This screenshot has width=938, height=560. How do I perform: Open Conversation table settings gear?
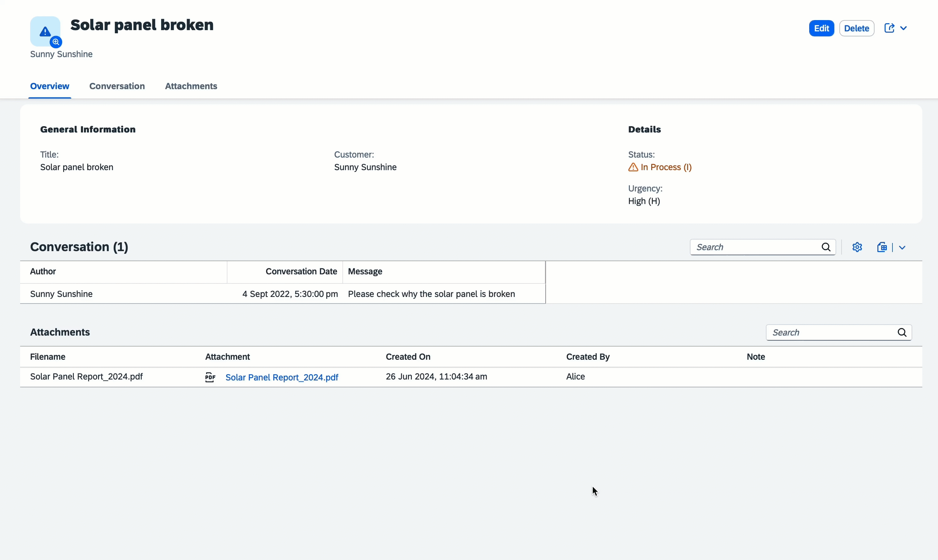pos(857,247)
